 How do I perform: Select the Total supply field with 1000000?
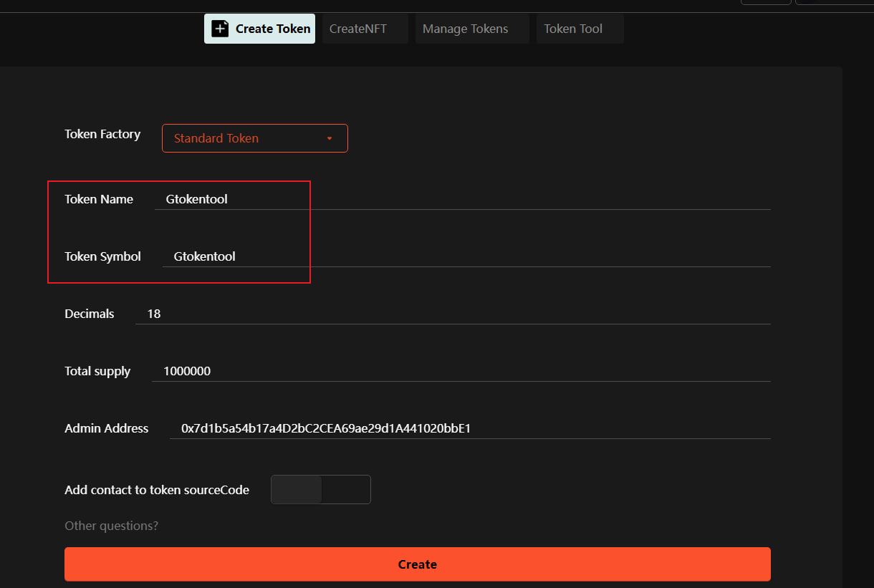461,371
